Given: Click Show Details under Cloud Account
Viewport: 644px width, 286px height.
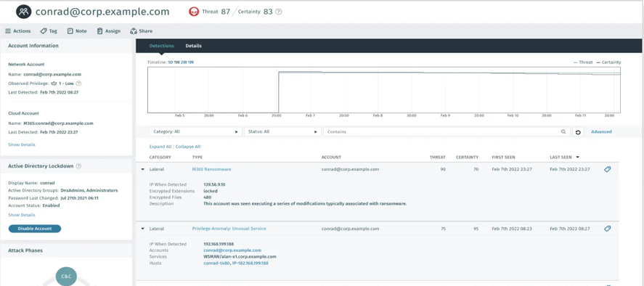Looking at the screenshot, I should pyautogui.click(x=22, y=144).
